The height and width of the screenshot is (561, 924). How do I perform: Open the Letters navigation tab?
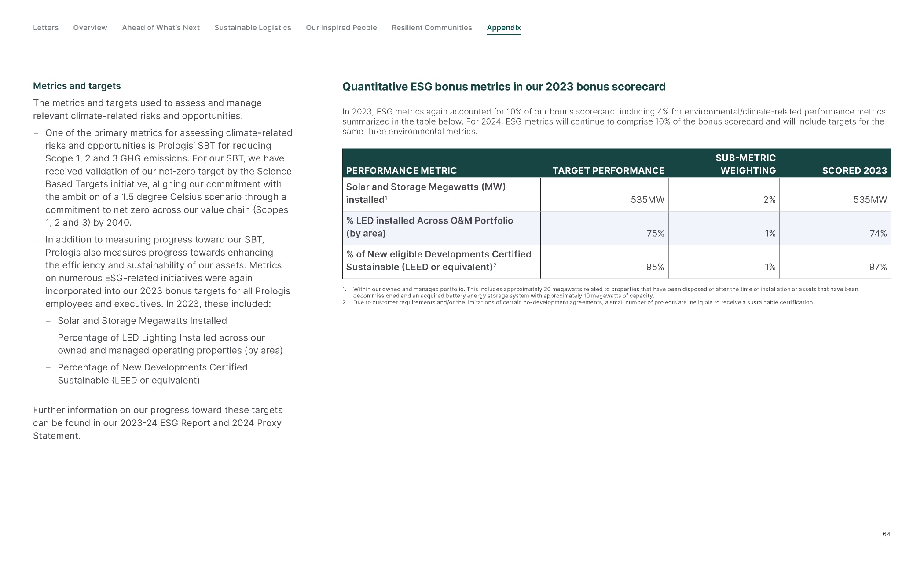46,28
